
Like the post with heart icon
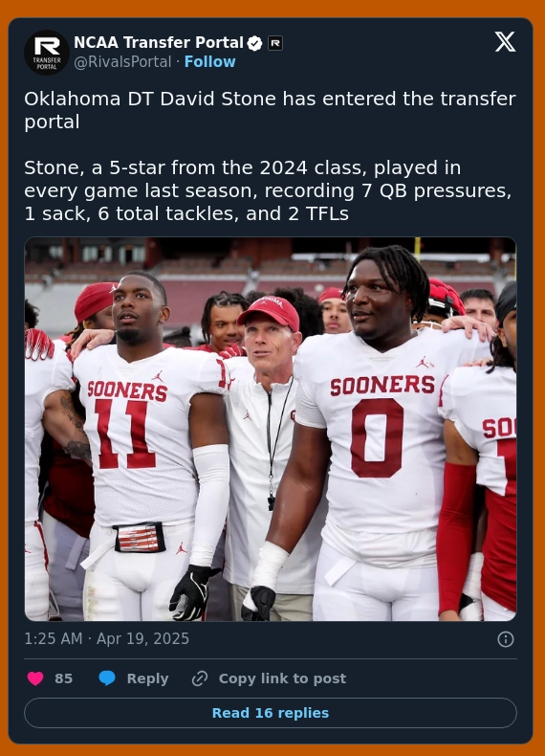pos(35,678)
